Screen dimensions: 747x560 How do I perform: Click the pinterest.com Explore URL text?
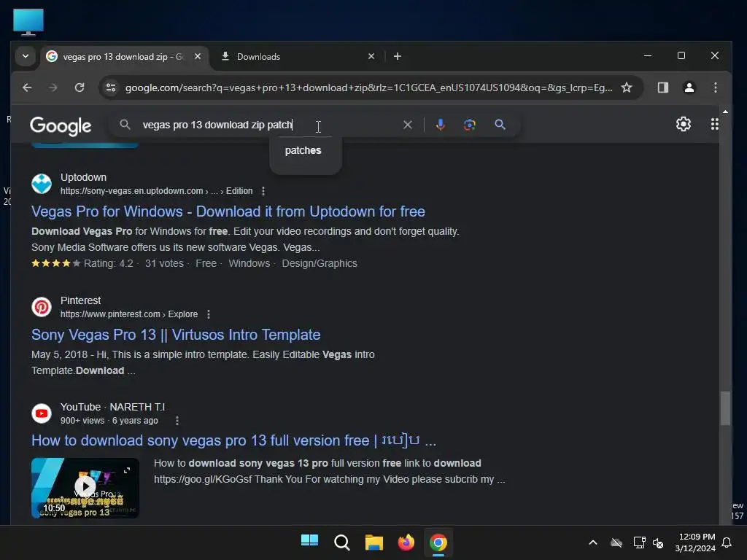tap(128, 314)
